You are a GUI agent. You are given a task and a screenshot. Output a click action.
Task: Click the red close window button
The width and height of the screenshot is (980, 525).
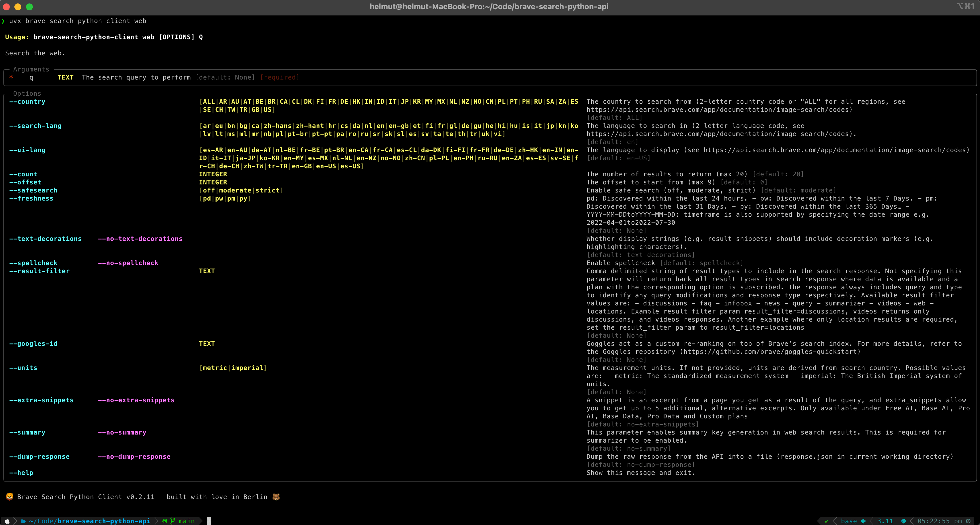coord(6,6)
